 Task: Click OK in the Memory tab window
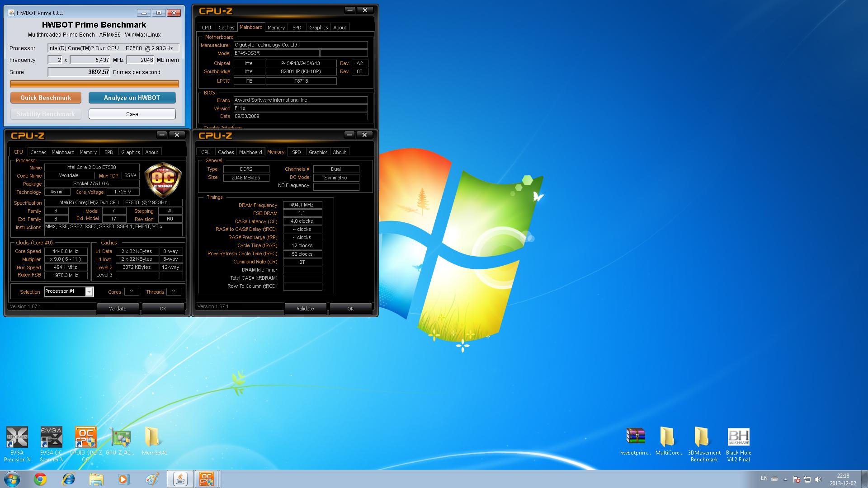click(x=350, y=309)
